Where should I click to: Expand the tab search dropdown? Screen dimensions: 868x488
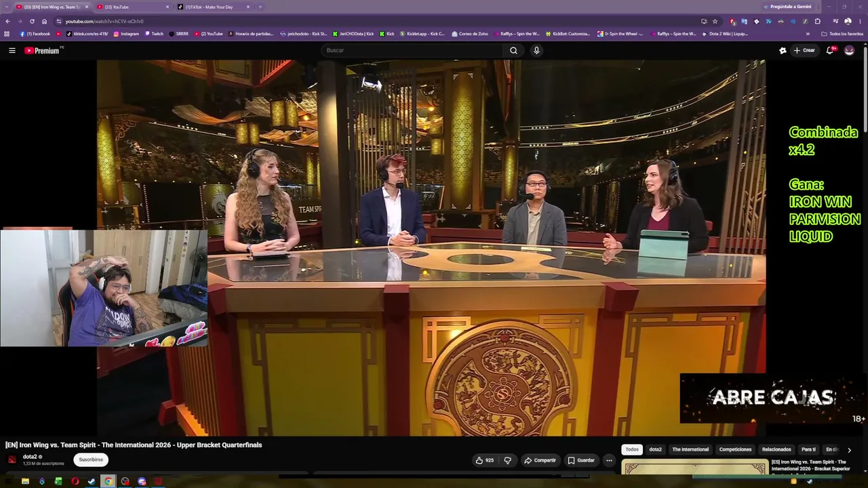[7, 7]
